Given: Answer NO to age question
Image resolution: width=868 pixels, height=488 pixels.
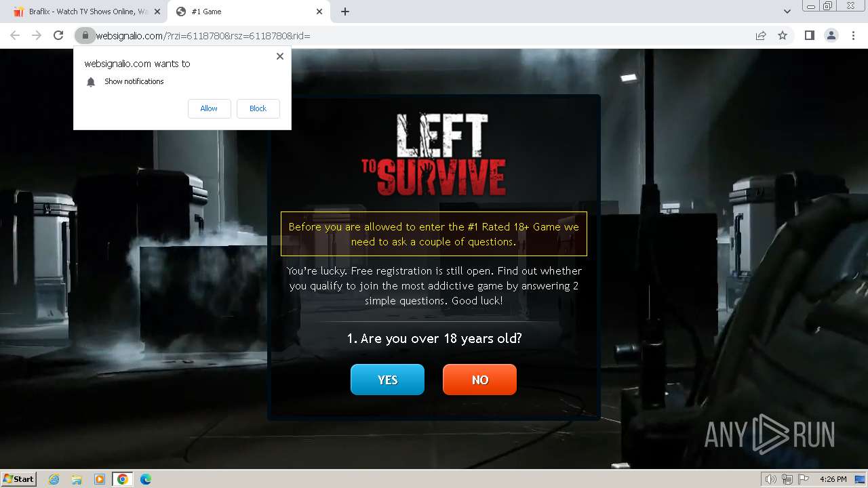Looking at the screenshot, I should (479, 380).
